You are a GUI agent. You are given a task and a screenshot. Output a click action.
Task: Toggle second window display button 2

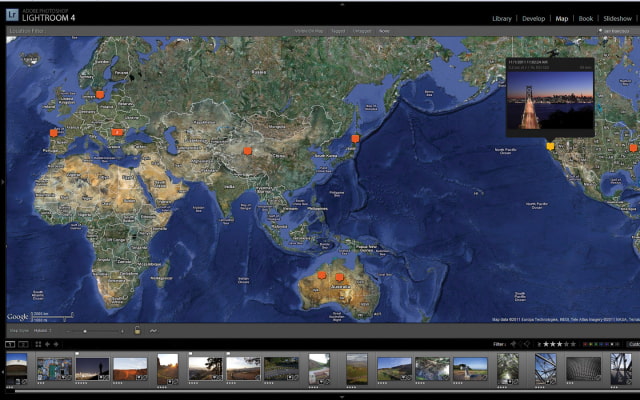[23, 344]
